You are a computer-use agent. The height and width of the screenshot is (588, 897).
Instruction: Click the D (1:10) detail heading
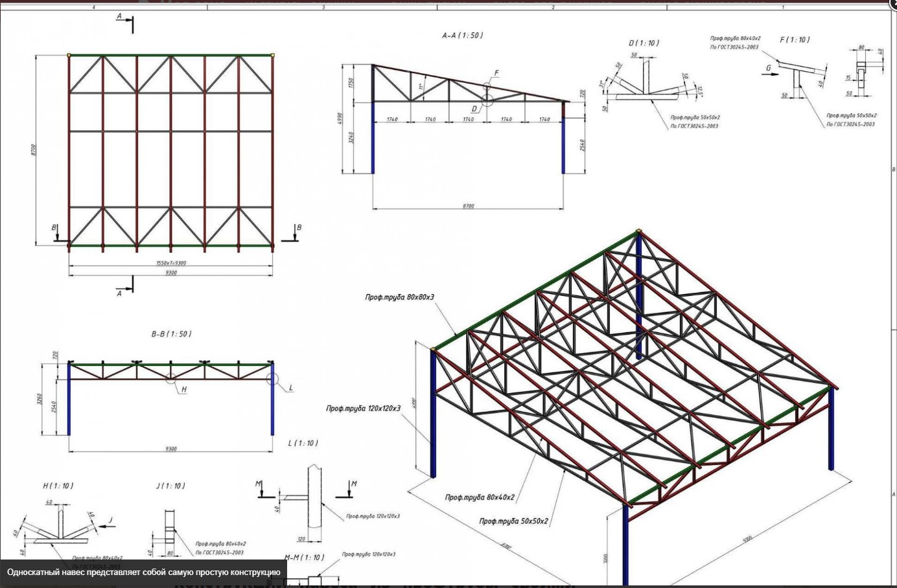point(644,43)
